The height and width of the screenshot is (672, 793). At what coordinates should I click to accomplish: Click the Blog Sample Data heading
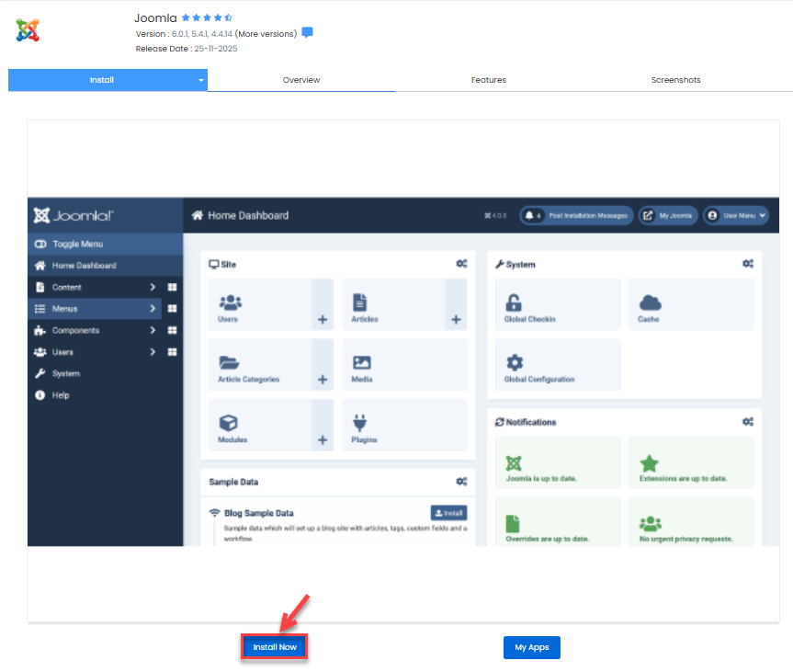(x=258, y=513)
